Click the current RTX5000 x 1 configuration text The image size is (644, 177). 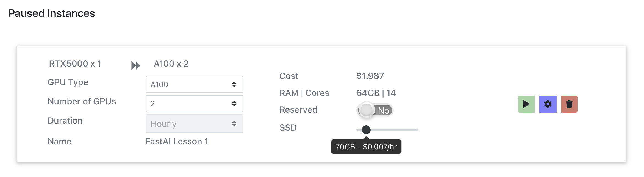point(75,64)
